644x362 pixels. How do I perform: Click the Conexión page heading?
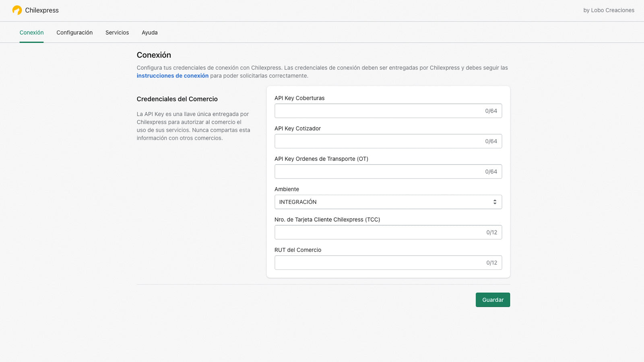[x=154, y=55]
